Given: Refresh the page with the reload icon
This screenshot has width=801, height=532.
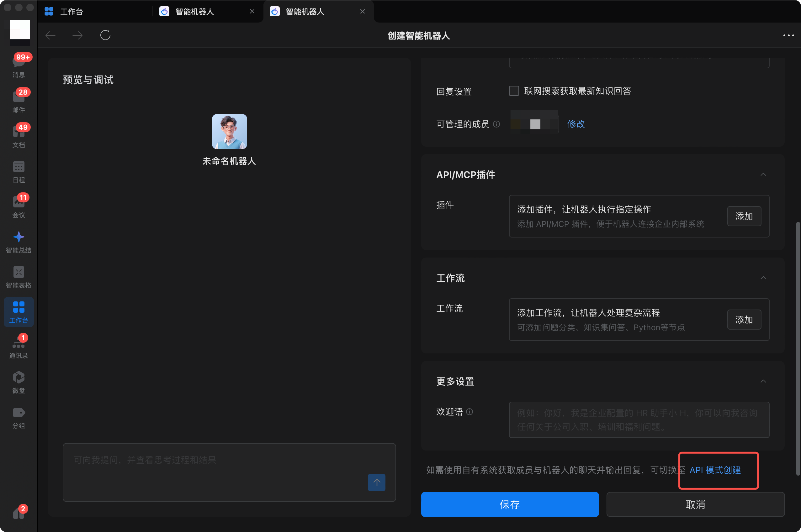Looking at the screenshot, I should 105,35.
